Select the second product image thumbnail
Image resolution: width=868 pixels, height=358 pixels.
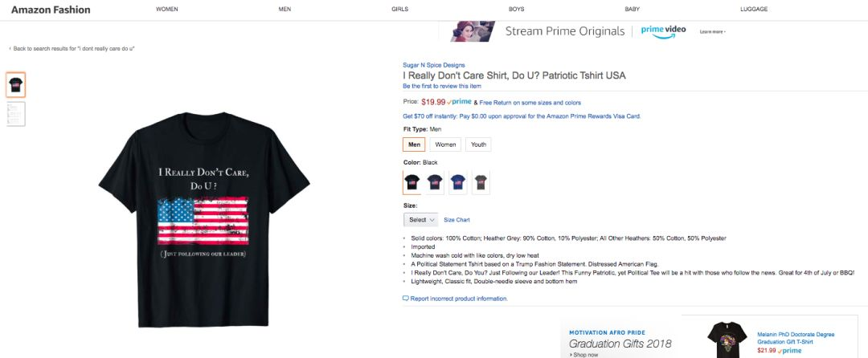(x=16, y=114)
